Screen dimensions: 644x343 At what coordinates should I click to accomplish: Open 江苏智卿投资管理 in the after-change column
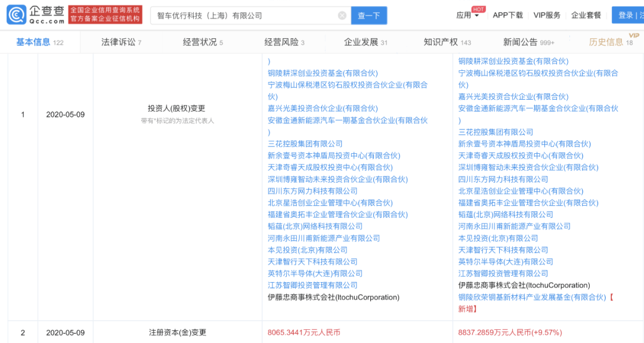[503, 274]
